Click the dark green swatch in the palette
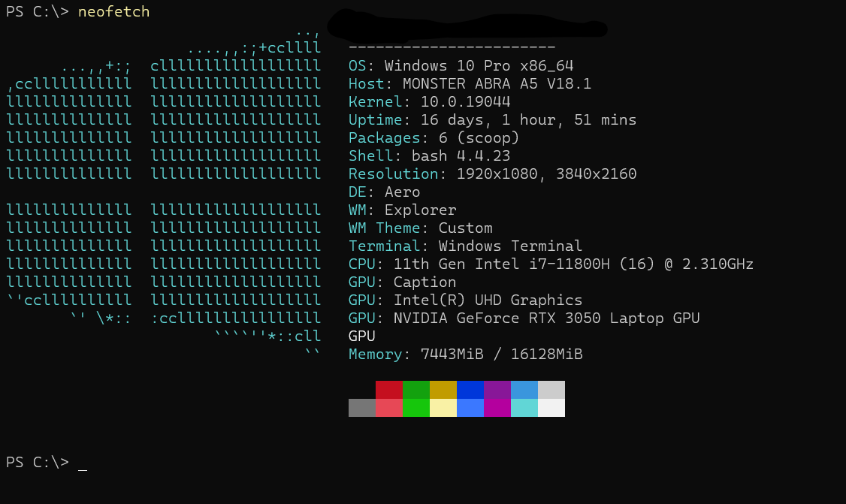This screenshot has width=846, height=504. pos(416,390)
